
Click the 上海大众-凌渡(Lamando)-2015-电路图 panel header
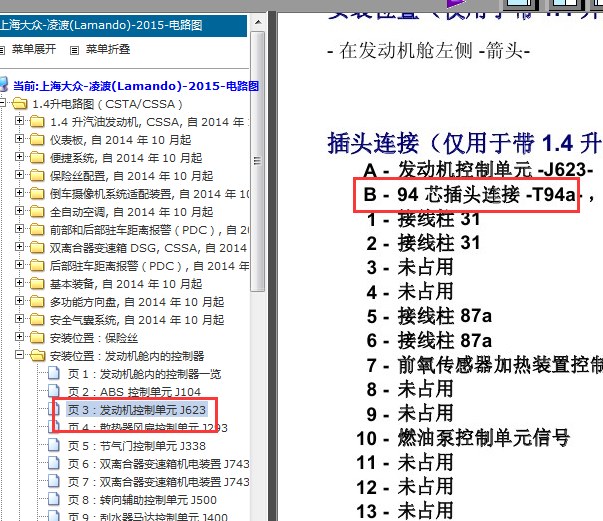click(123, 25)
